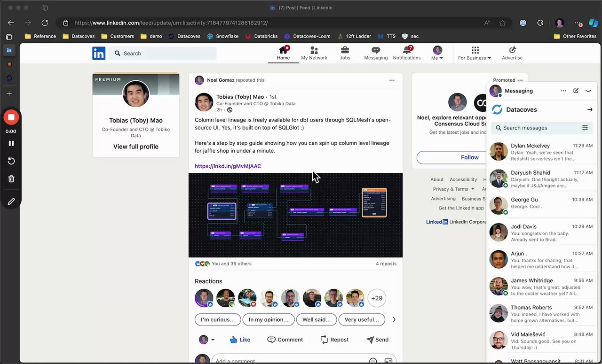Go back in the browser
Viewport: 602px width, 364px height.
click(11, 23)
